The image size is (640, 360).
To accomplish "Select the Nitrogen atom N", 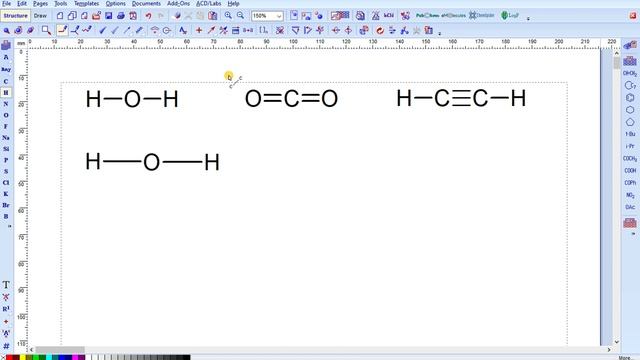I will pyautogui.click(x=6, y=104).
